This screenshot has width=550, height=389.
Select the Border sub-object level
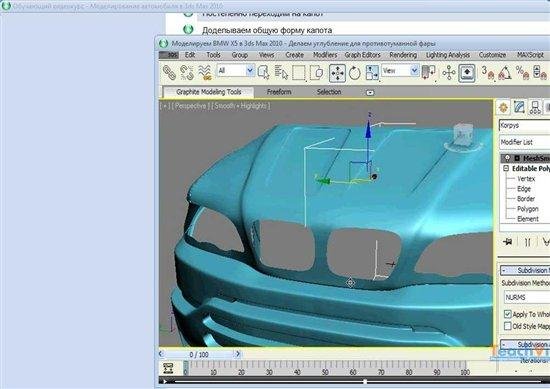pos(526,199)
